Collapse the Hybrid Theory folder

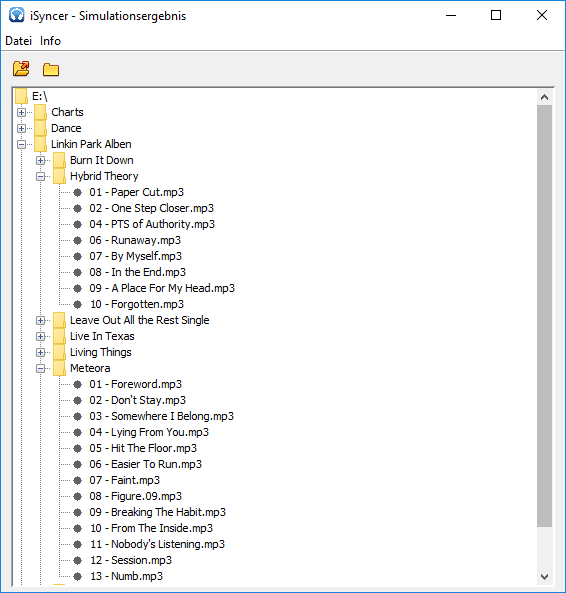(40, 176)
